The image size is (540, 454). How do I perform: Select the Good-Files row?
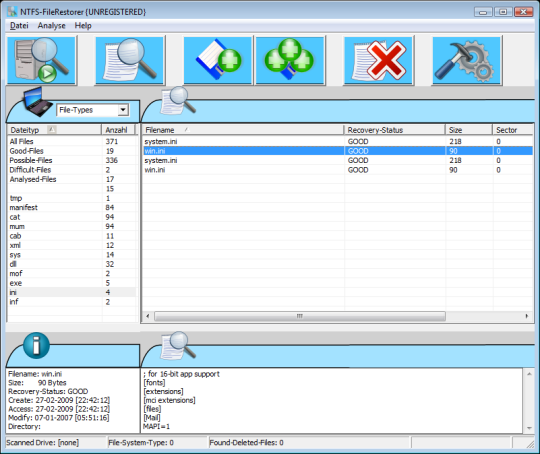pyautogui.click(x=72, y=151)
